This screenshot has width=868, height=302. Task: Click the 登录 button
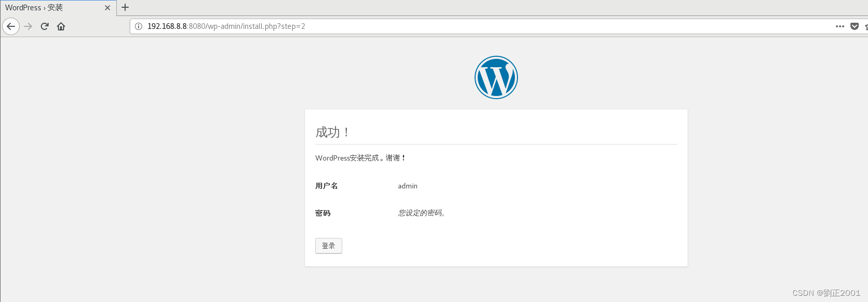click(x=329, y=246)
